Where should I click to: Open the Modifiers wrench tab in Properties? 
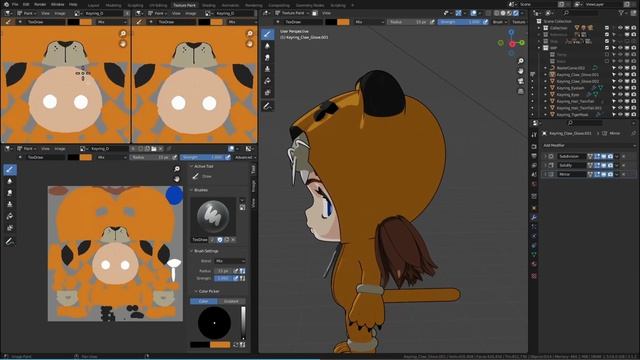534,217
